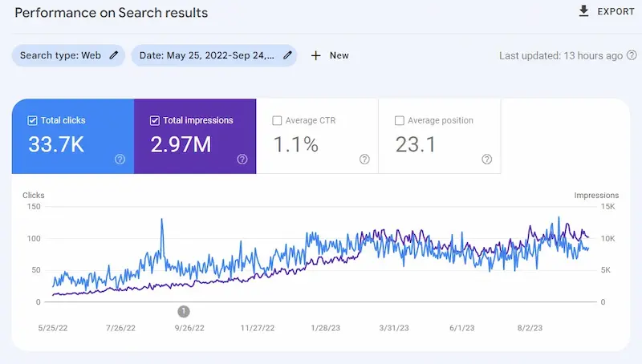Click pencil icon on Date chip
The height and width of the screenshot is (364, 642).
pyautogui.click(x=287, y=55)
